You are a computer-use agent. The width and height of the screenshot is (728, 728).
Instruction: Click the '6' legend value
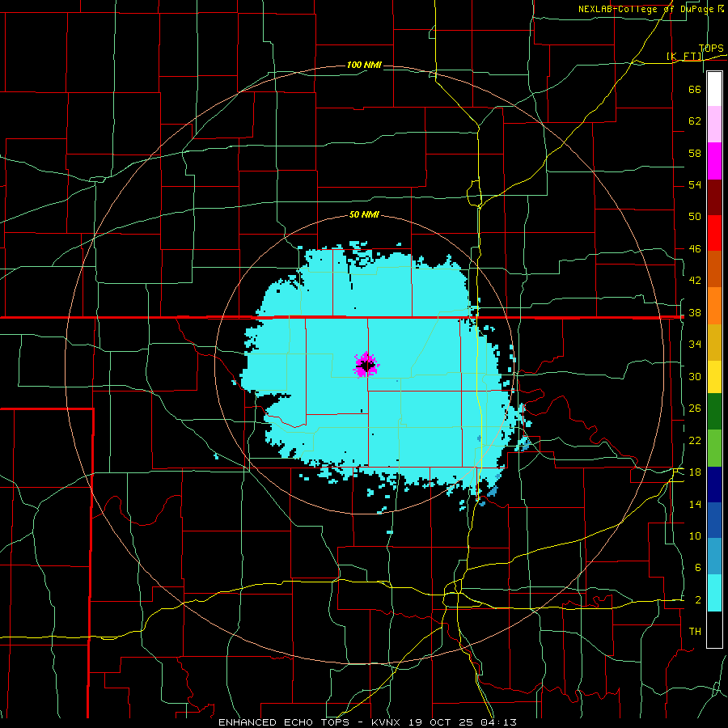[697, 568]
